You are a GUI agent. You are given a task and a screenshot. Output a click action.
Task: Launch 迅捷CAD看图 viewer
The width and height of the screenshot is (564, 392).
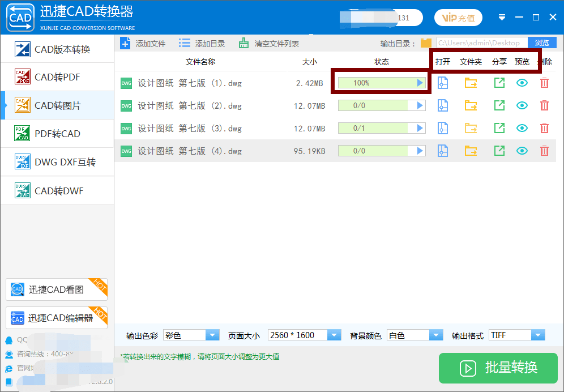point(57,289)
